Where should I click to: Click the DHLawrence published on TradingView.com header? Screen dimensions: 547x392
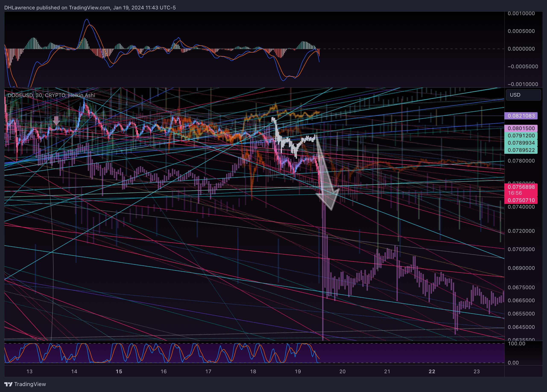(90, 7)
